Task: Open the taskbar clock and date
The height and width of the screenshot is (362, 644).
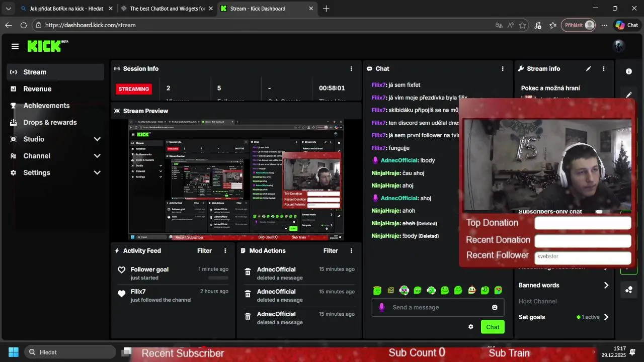Action: point(613,352)
